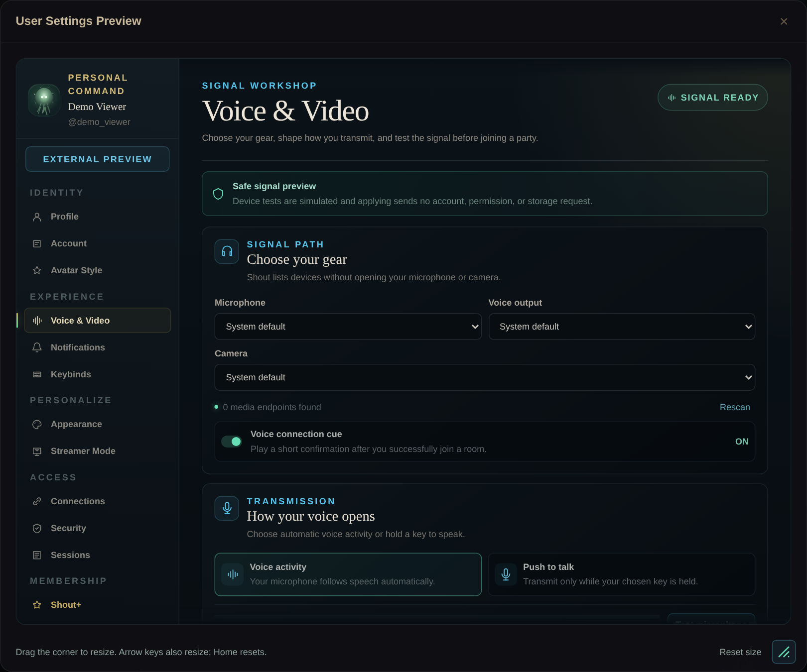Click the Demo Viewer avatar image

[x=44, y=100]
